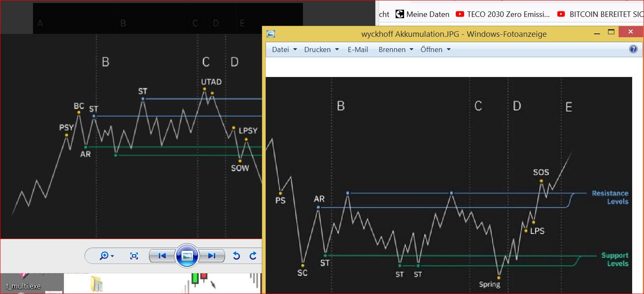
Task: Go to the next photo
Action: [212, 256]
